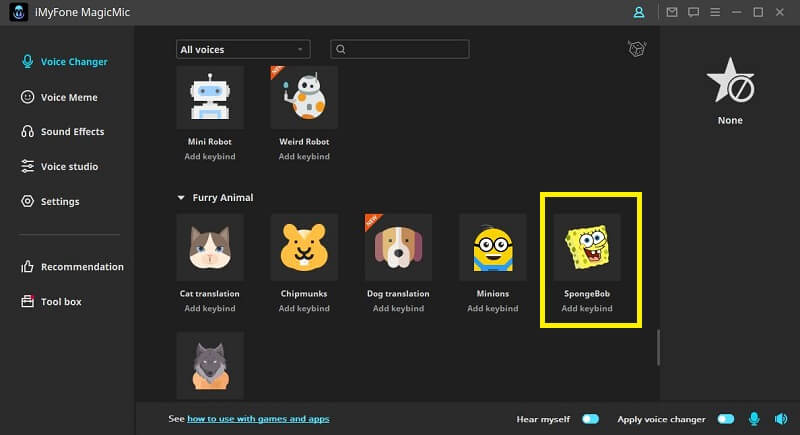This screenshot has height=435, width=800.
Task: Select the Minions voice
Action: 493,247
